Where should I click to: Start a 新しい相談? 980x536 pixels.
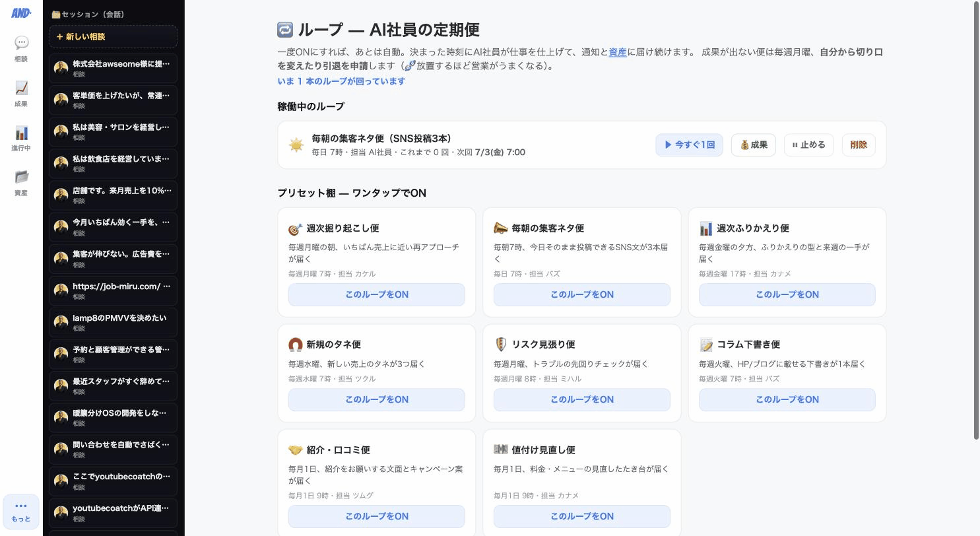point(113,36)
